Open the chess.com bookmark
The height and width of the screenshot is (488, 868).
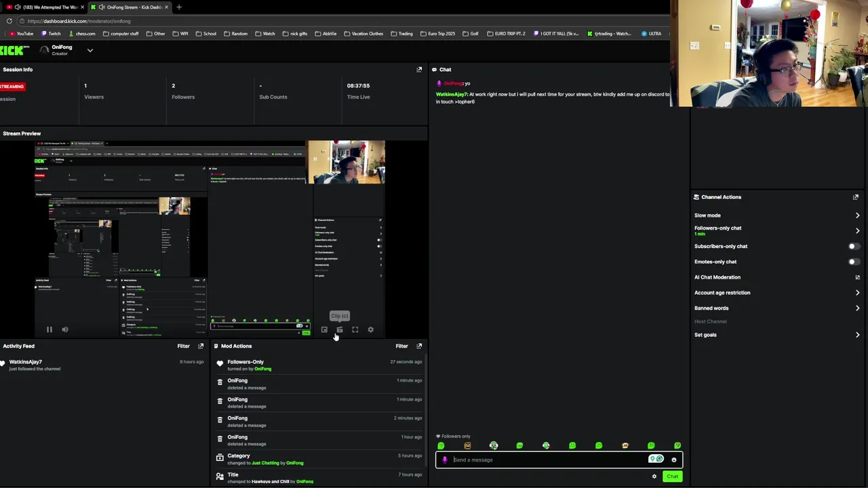(81, 34)
